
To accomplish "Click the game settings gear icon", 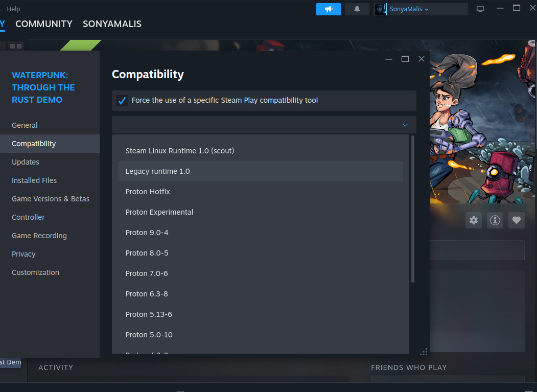I will click(x=474, y=220).
